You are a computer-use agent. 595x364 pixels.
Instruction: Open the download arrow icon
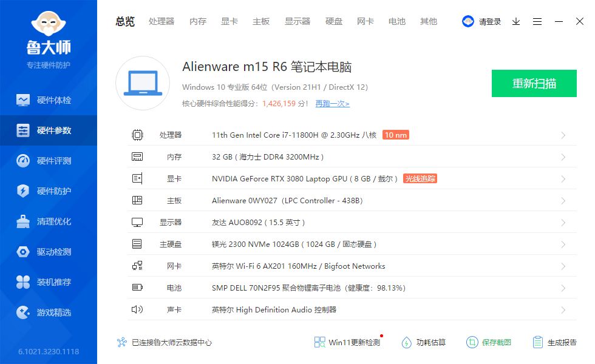[x=516, y=21]
